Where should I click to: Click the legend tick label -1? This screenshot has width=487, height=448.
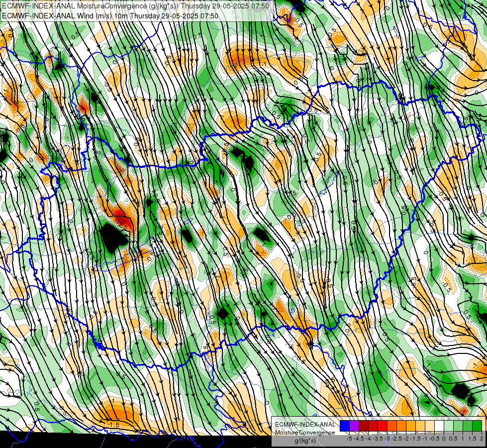point(425,439)
